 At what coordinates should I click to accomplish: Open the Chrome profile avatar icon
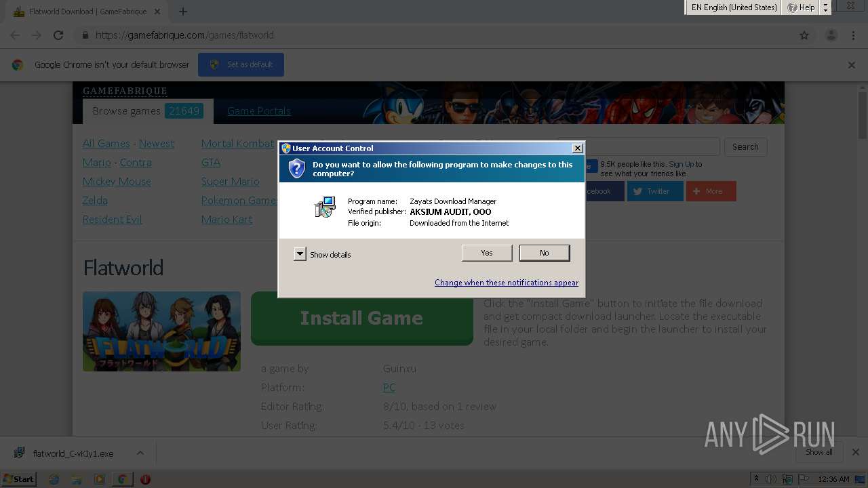(x=831, y=35)
